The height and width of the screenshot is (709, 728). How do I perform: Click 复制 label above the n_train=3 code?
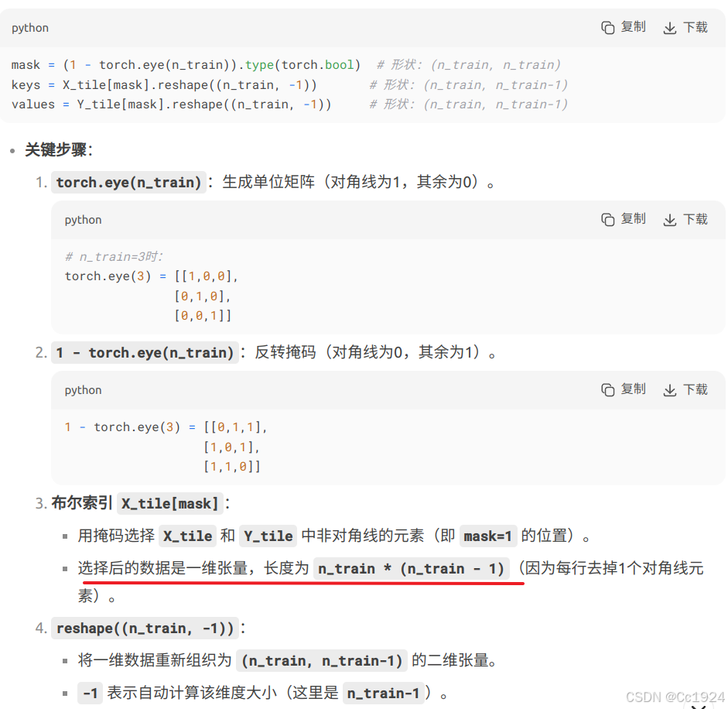click(x=634, y=218)
